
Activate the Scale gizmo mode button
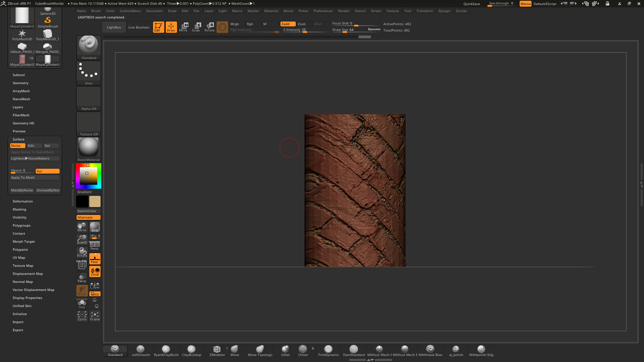[196, 27]
